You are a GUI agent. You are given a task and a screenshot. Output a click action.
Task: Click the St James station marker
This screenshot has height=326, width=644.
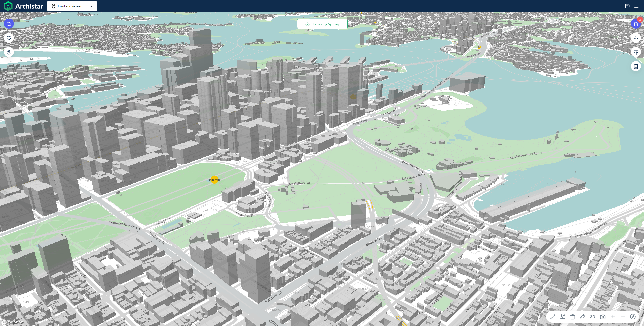214,180
